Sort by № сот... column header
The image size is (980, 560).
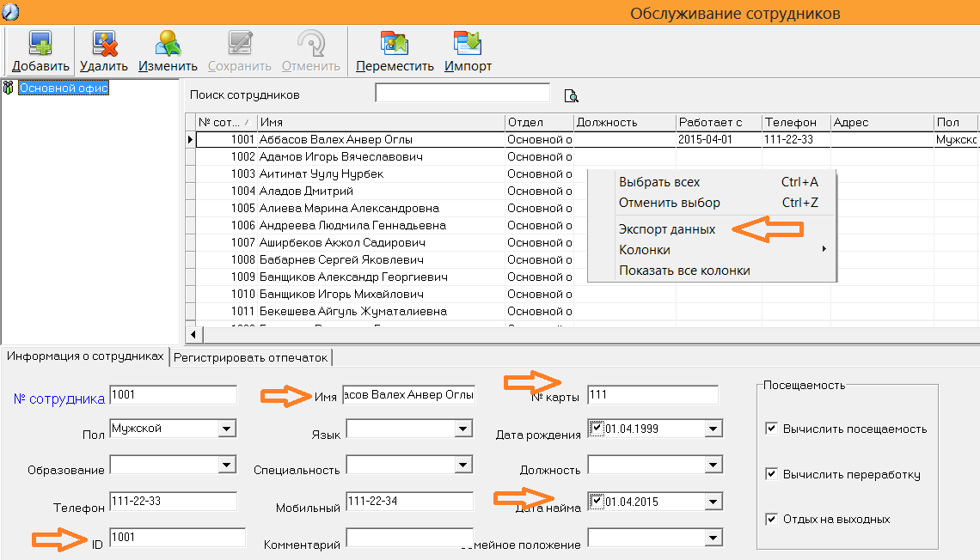point(226,122)
